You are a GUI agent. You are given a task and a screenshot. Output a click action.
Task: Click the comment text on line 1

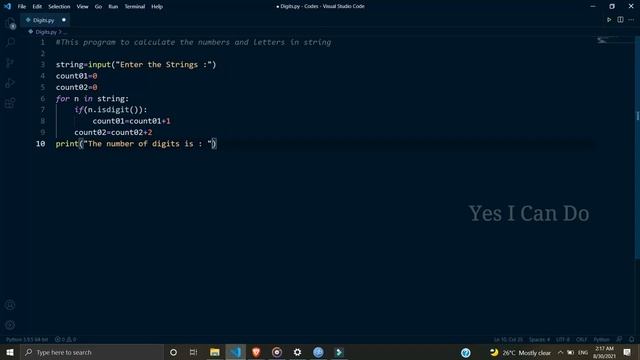click(193, 42)
